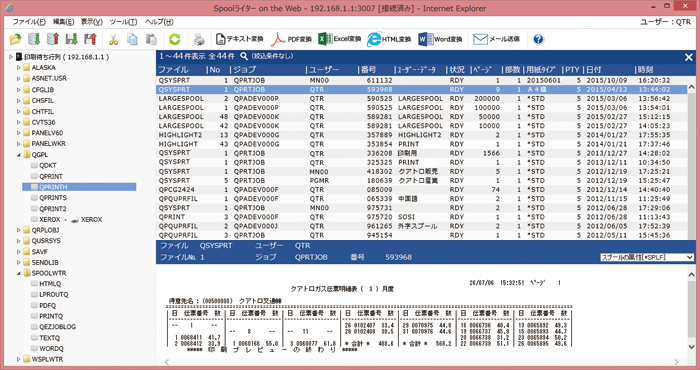Expand the PANELWKR library node
This screenshot has width=700, height=370.
tap(19, 144)
